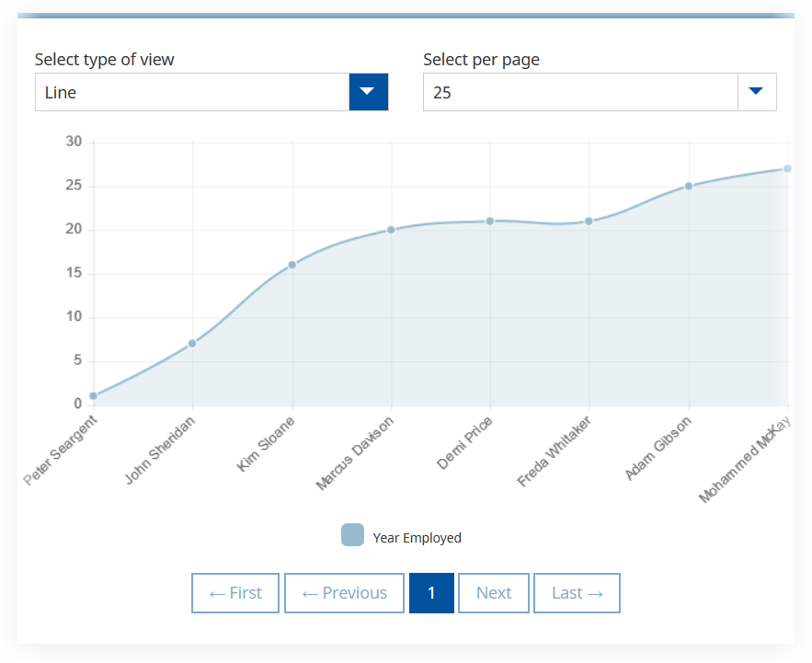The height and width of the screenshot is (663, 812).
Task: Click the blue arrow beside Line
Action: click(368, 92)
